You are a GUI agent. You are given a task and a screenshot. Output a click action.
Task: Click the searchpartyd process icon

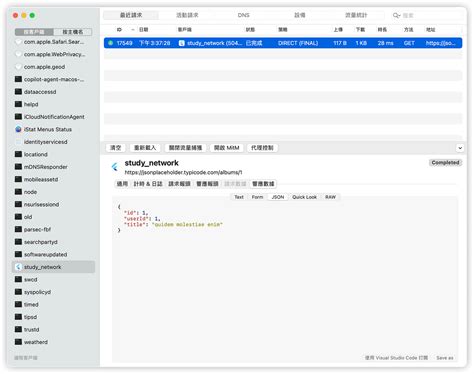click(x=18, y=242)
